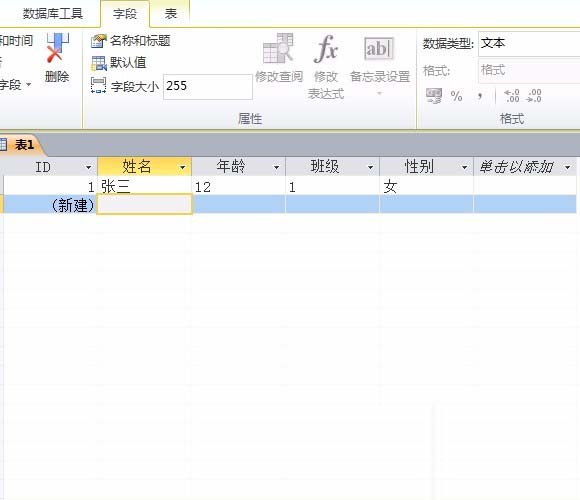Click the cell containing 张三
Image resolution: width=580 pixels, height=500 pixels.
[144, 186]
